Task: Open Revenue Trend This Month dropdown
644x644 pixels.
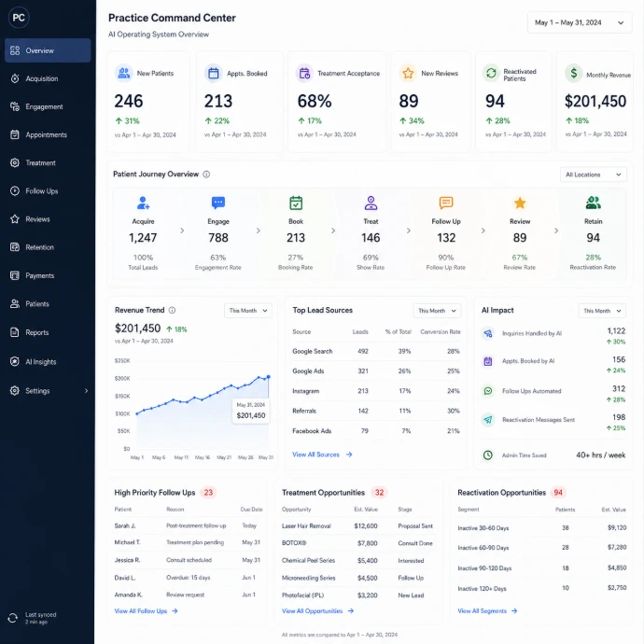Action: pos(248,311)
